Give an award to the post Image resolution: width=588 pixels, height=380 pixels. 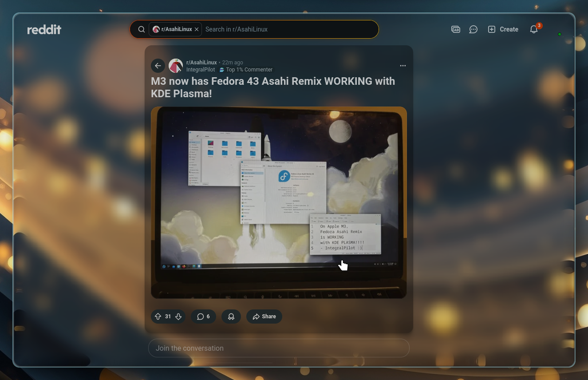click(x=231, y=317)
